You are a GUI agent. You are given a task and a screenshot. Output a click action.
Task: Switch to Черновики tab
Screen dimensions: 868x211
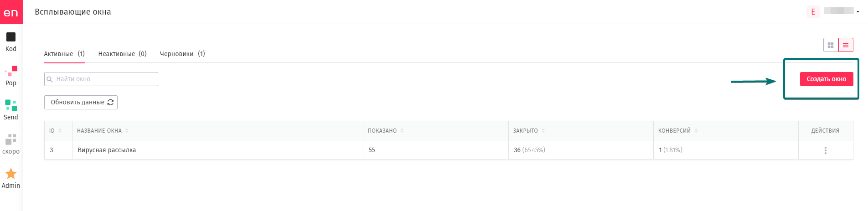(182, 54)
